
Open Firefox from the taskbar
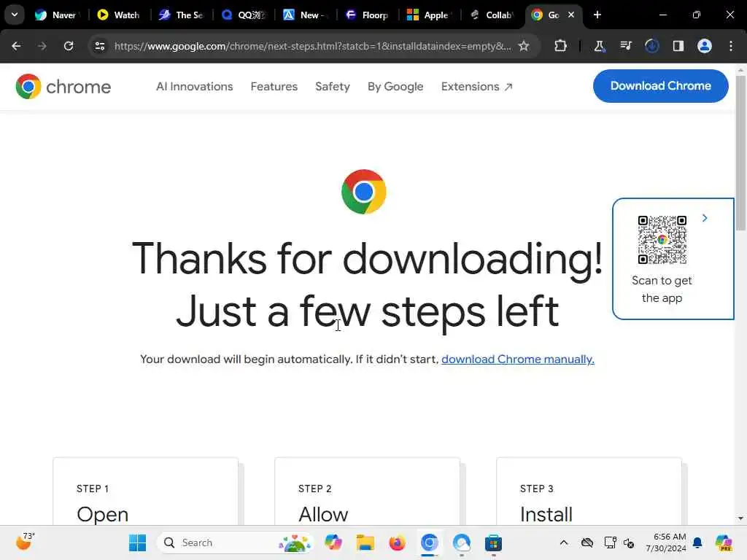point(397,542)
